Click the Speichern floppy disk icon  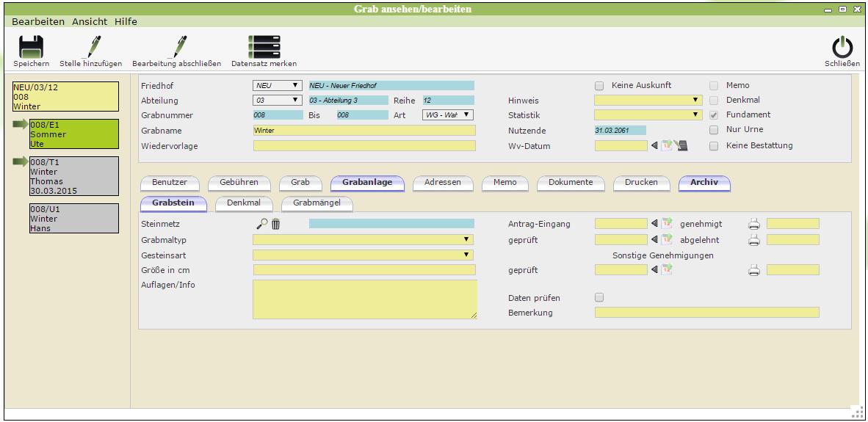point(31,47)
